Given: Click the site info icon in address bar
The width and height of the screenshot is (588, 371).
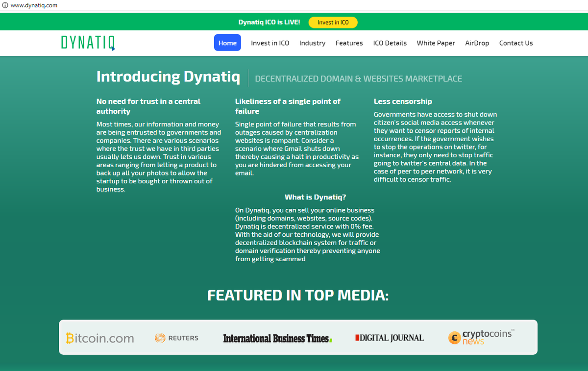Looking at the screenshot, I should (x=5, y=5).
